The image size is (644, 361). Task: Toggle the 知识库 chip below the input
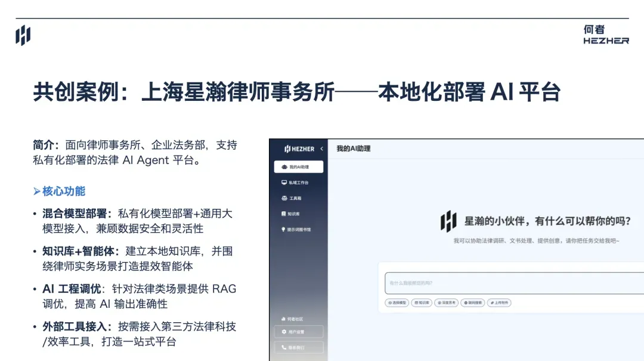[x=422, y=303]
